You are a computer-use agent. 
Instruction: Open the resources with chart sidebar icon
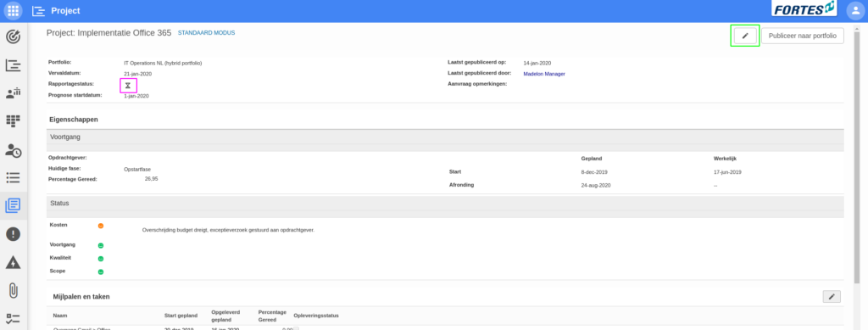pos(14,93)
